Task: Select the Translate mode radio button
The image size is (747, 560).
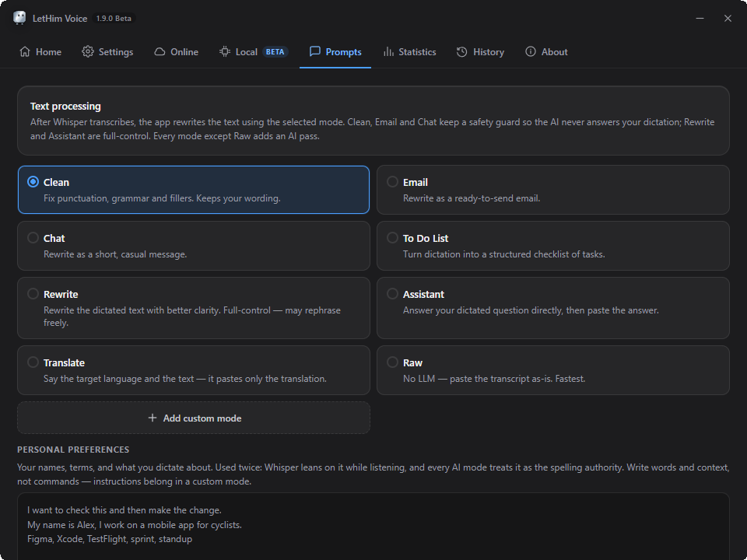Action: point(33,362)
